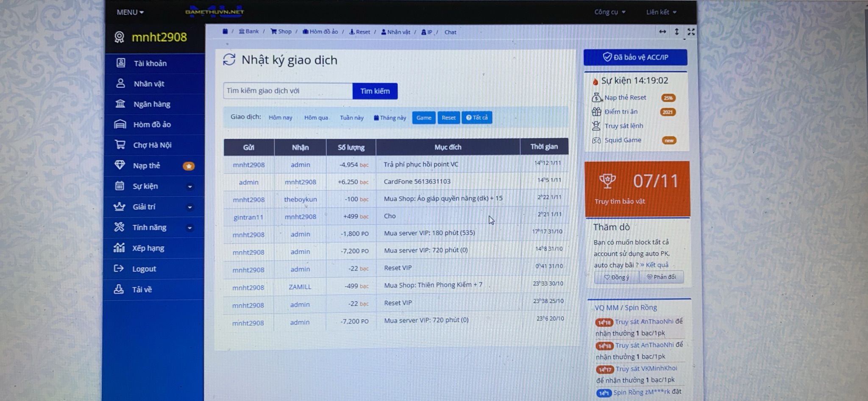Image resolution: width=868 pixels, height=401 pixels.
Task: Click the vertical expand arrow icon
Action: 677,32
